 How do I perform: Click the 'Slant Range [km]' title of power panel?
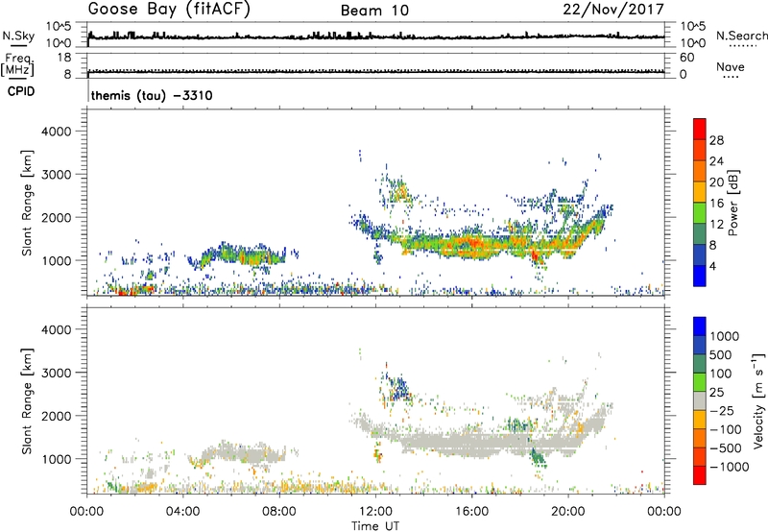27,203
